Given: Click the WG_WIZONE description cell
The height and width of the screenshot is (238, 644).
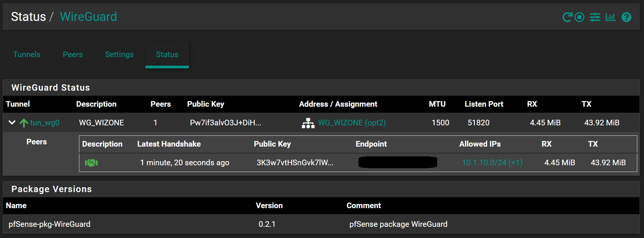Looking at the screenshot, I should tap(101, 123).
